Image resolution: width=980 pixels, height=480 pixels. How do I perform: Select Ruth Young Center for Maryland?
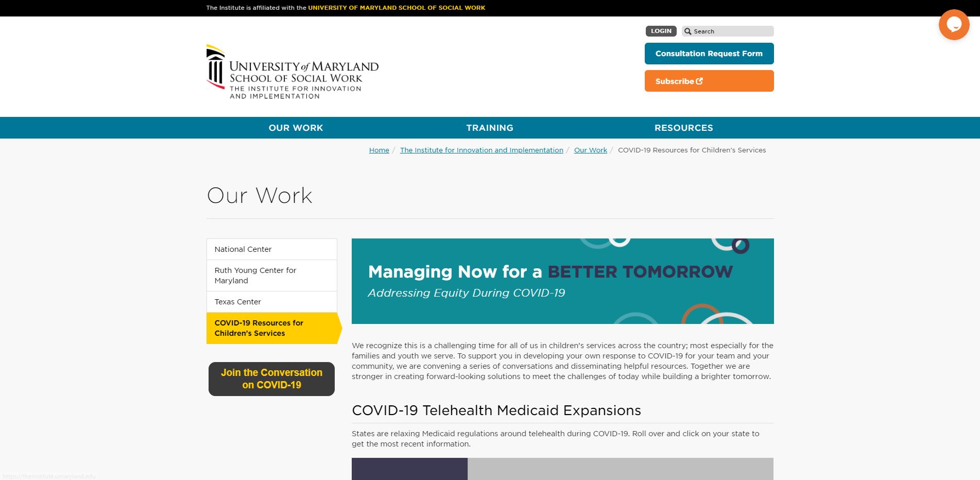272,276
